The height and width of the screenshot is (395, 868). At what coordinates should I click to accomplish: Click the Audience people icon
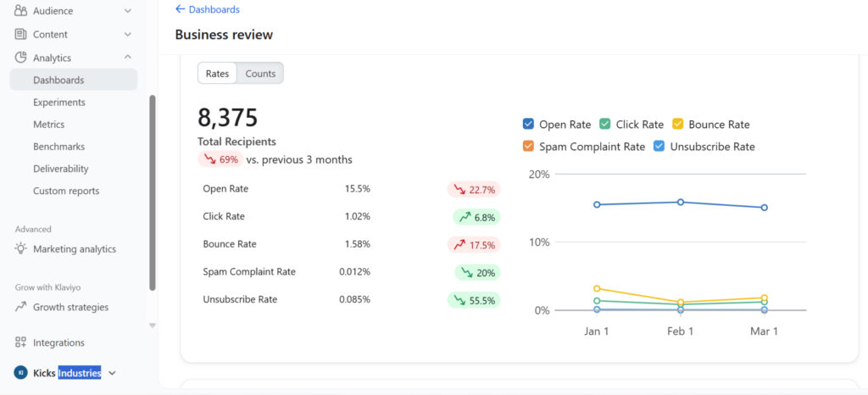click(x=20, y=10)
